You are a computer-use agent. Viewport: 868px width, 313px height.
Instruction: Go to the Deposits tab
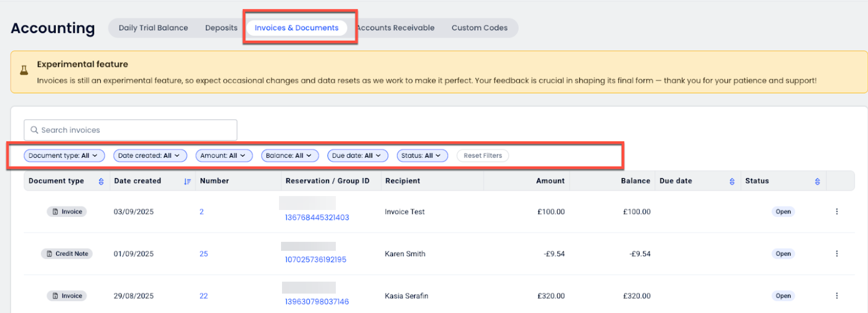[221, 28]
